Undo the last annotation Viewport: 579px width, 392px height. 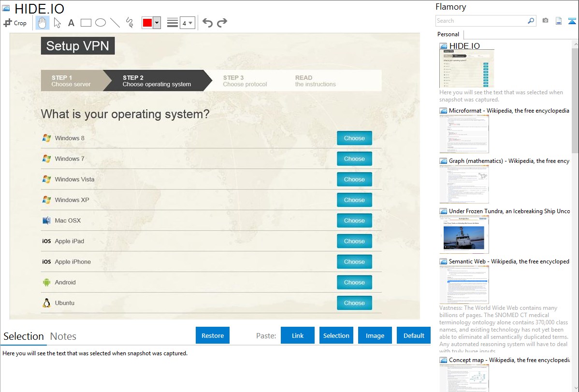tap(207, 23)
